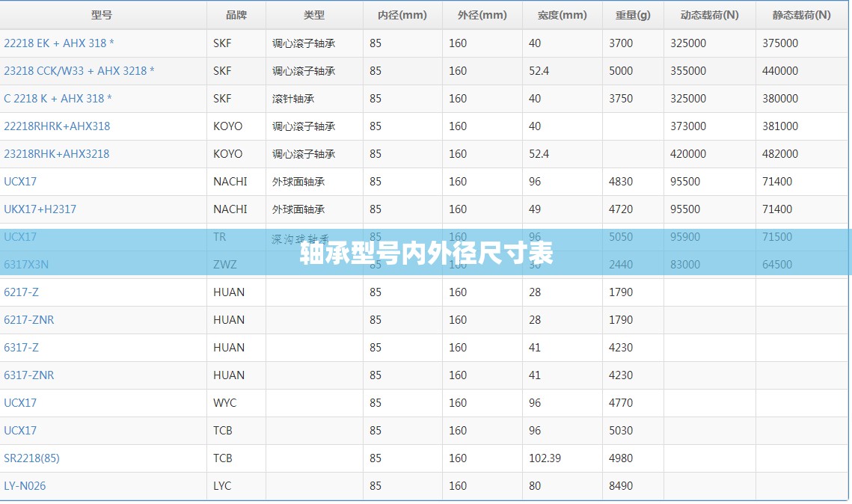The width and height of the screenshot is (852, 504).
Task: Select dynamic load 325000 in 22218 EK row
Action: (688, 43)
